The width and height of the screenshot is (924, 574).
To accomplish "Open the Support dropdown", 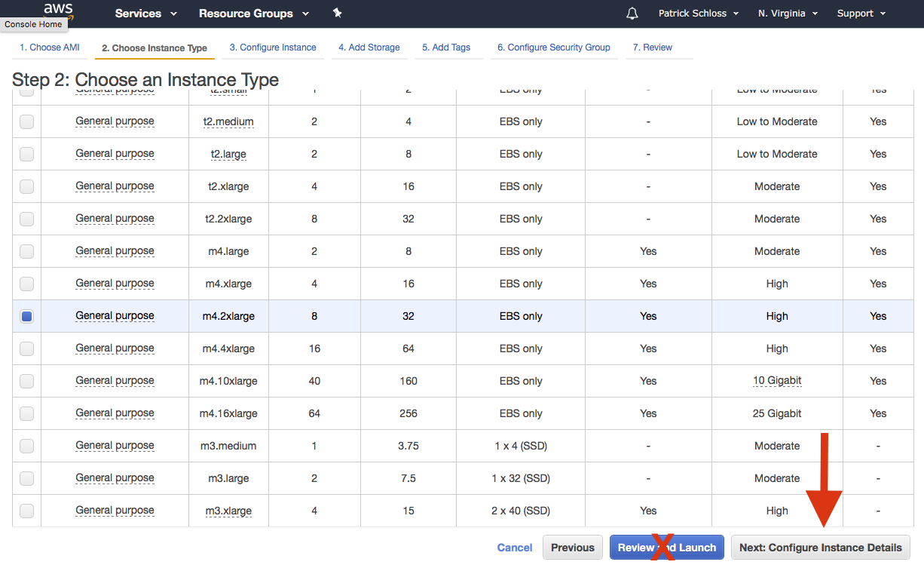I will pyautogui.click(x=860, y=13).
